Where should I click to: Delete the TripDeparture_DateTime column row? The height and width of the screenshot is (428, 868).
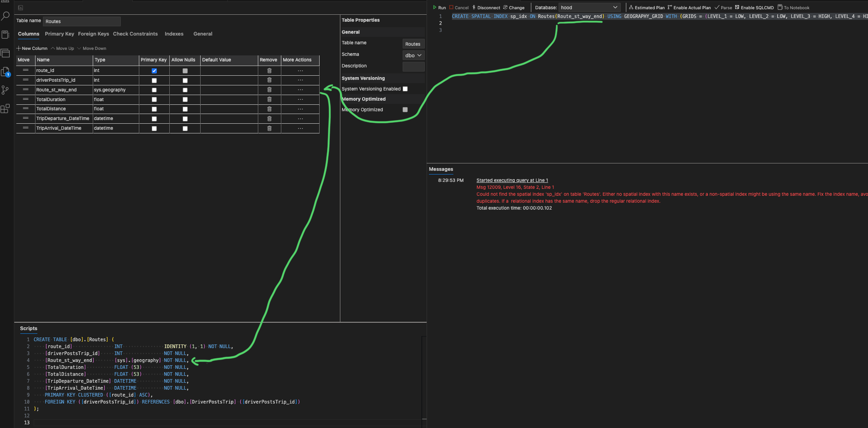(269, 119)
